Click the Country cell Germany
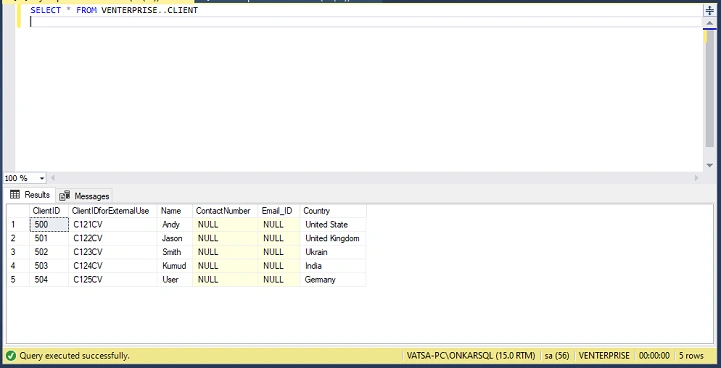Screen dimensions: 721x368 click(333, 280)
